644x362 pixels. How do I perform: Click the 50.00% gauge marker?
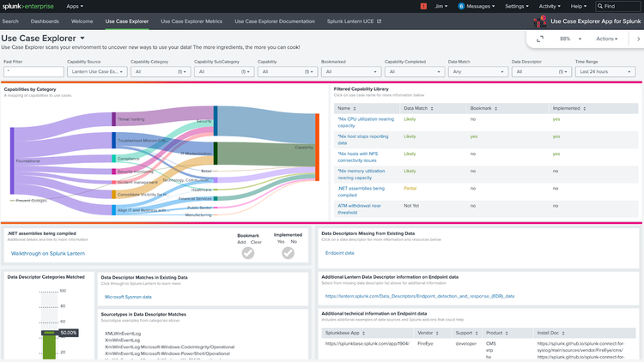pos(68,333)
